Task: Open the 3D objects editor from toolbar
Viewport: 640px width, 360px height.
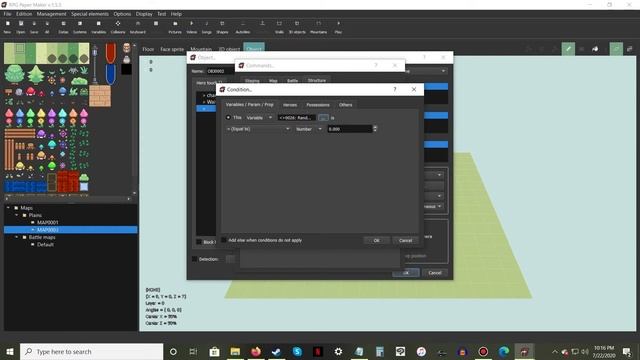Action: (297, 27)
